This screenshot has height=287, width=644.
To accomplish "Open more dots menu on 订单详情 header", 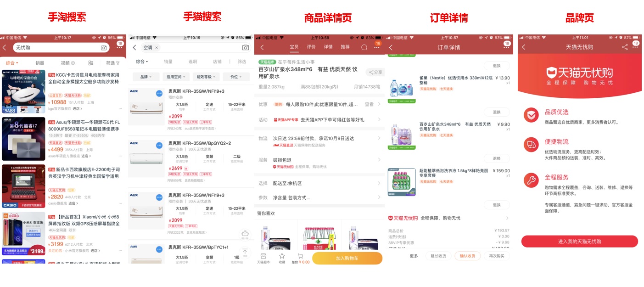I will (505, 48).
